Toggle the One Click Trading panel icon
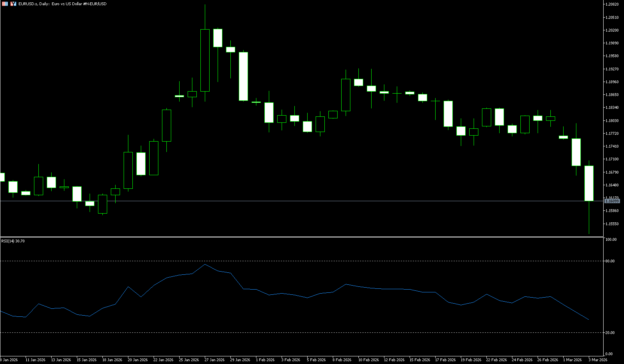This screenshot has width=624, height=364. [5, 4]
